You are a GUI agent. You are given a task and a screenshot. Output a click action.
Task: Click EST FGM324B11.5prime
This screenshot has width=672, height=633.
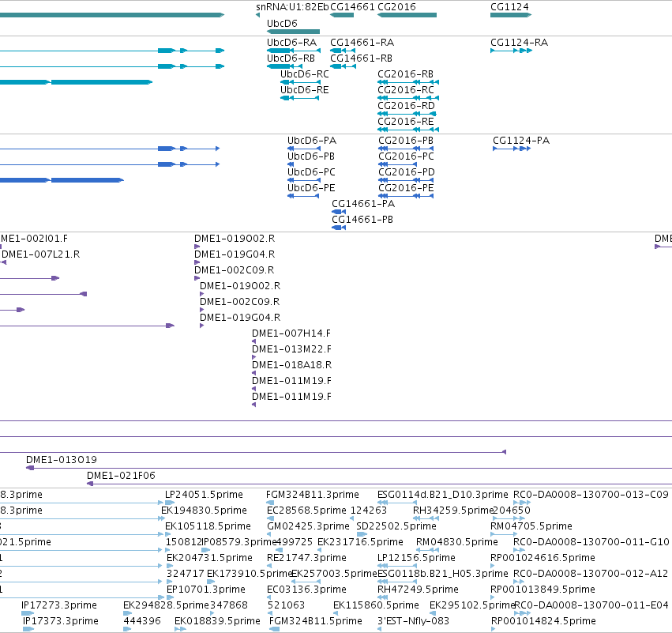coord(274,629)
